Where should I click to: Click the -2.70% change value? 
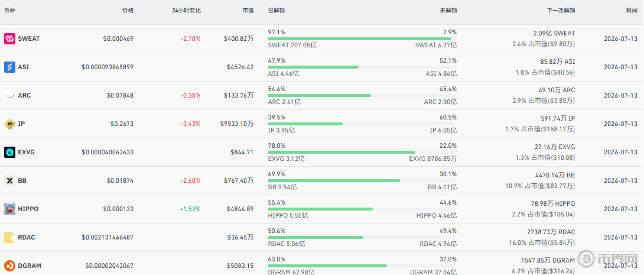[191, 38]
